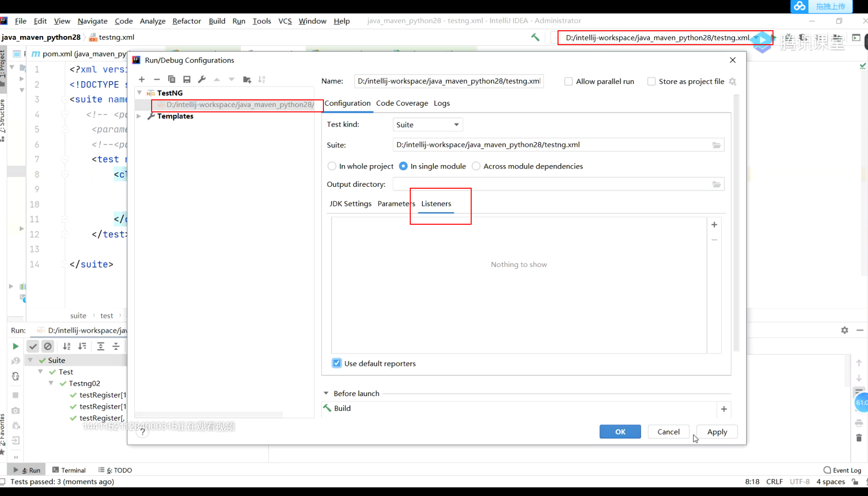Image resolution: width=868 pixels, height=496 pixels.
Task: Open the 6: TODO tool window
Action: 115,470
